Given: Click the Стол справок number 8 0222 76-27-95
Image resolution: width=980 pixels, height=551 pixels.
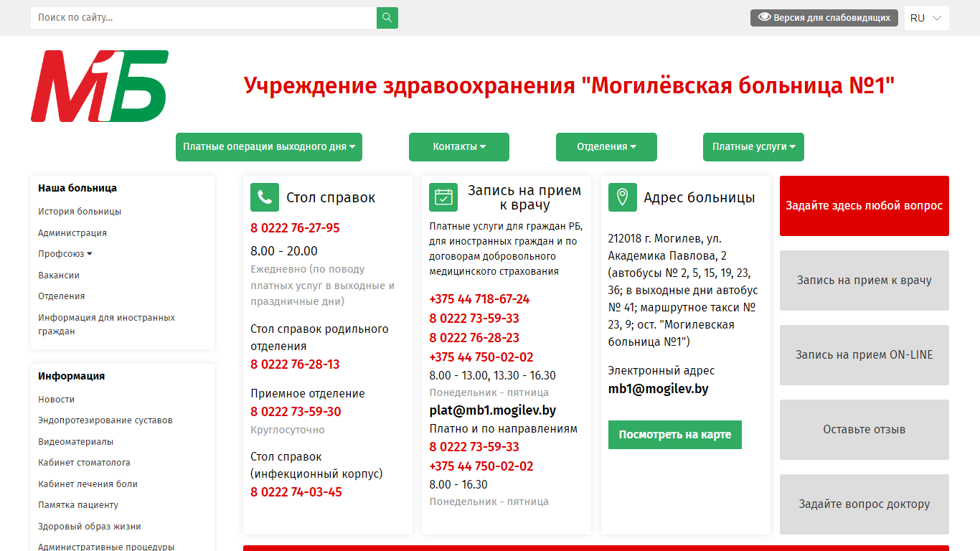Looking at the screenshot, I should (x=295, y=228).
